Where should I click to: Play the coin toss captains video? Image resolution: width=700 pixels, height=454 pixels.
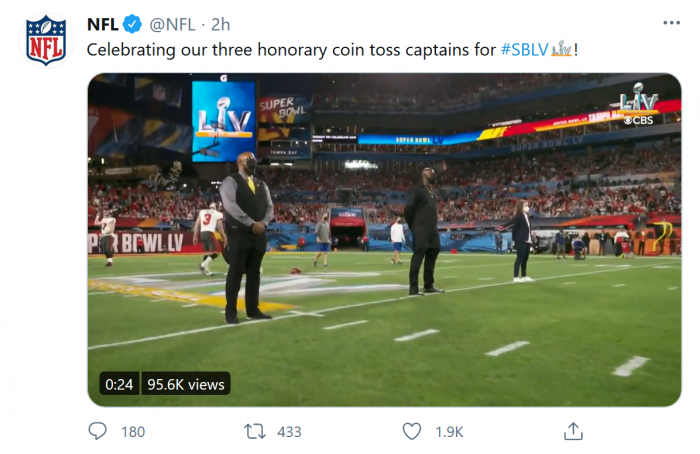pyautogui.click(x=384, y=240)
